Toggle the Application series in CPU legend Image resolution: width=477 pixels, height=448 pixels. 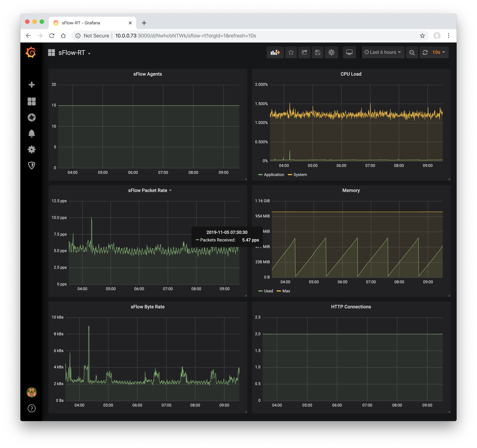[x=274, y=175]
